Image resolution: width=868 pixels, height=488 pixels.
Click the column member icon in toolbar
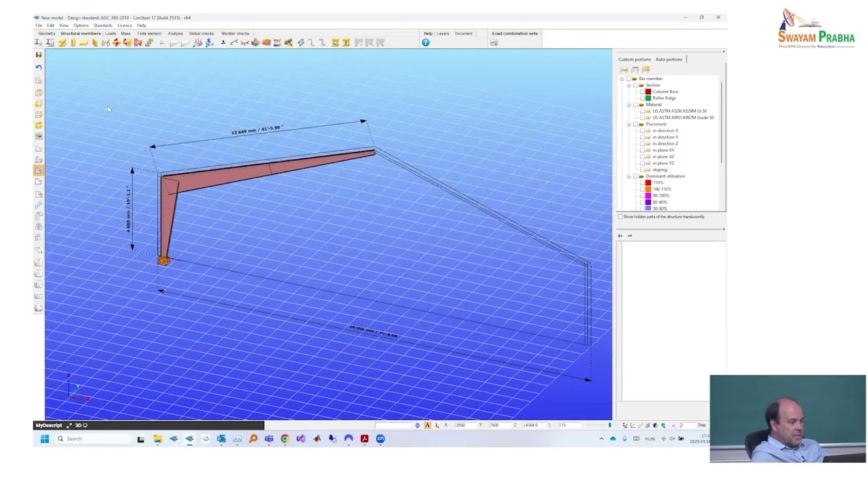pos(73,43)
